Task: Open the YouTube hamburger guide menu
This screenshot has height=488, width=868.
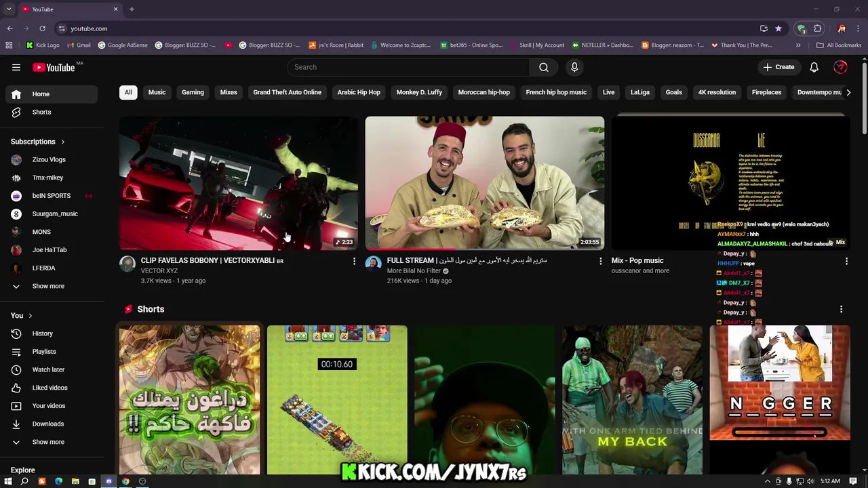Action: (x=16, y=67)
